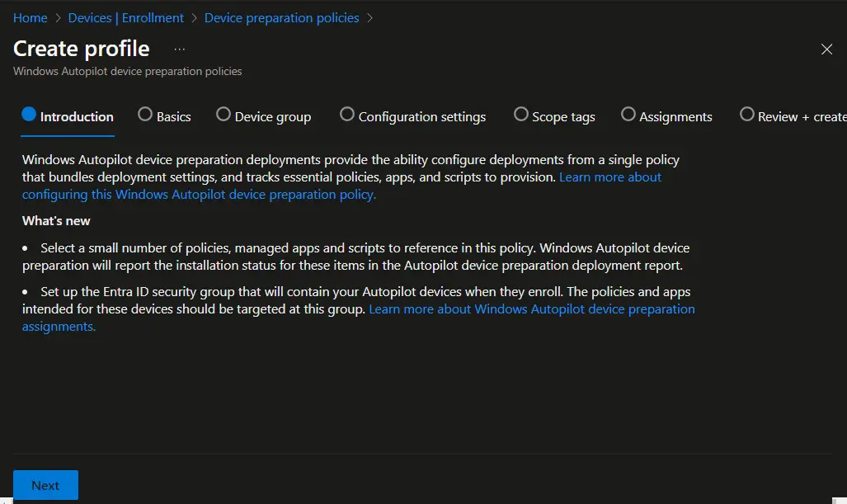847x504 pixels.
Task: Select the Review + create step circle
Action: point(747,115)
